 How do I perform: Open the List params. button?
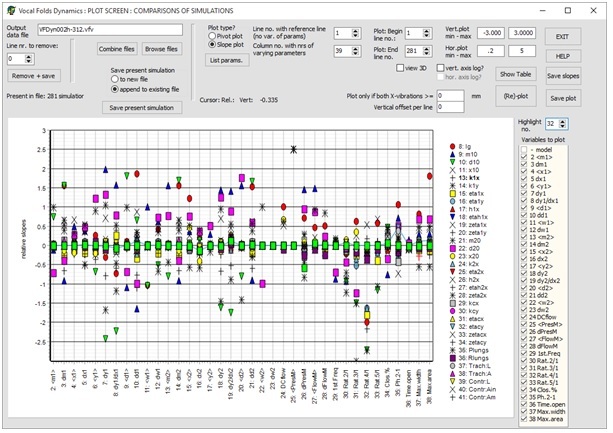pos(227,60)
